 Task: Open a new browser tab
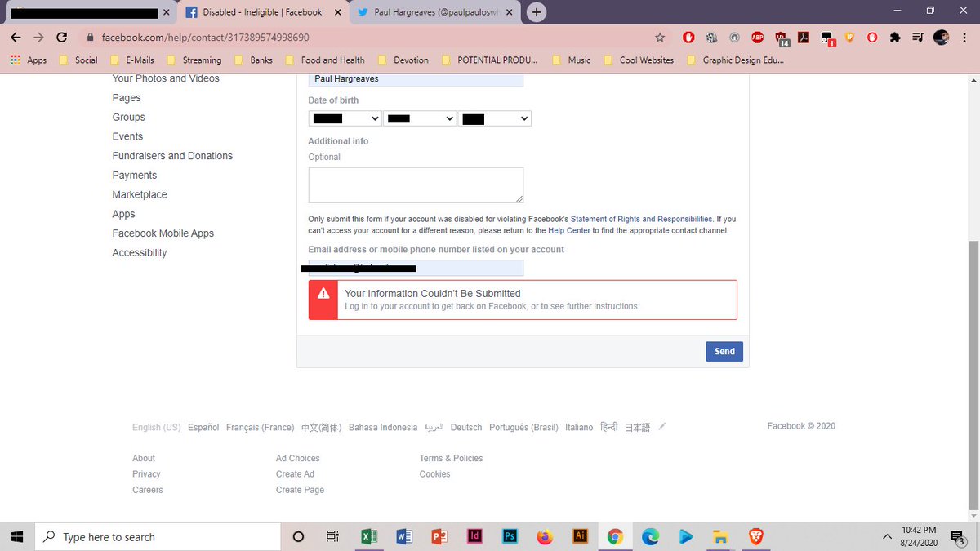pyautogui.click(x=537, y=12)
